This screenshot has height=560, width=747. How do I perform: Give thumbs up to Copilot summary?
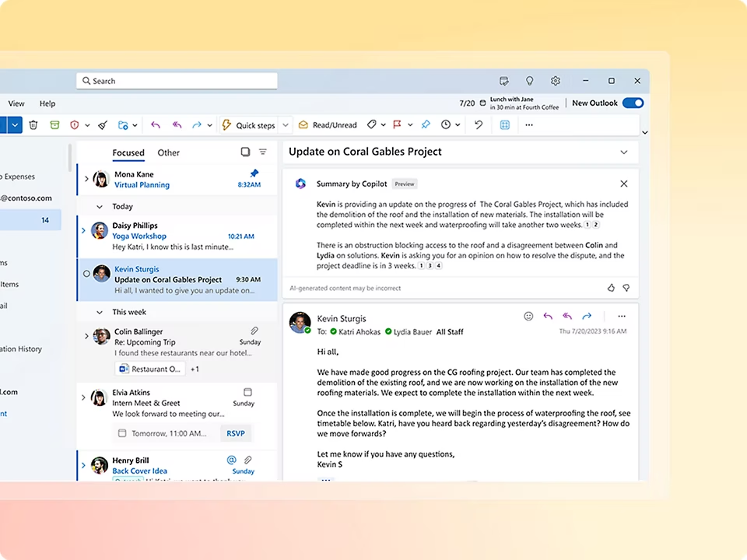[611, 288]
